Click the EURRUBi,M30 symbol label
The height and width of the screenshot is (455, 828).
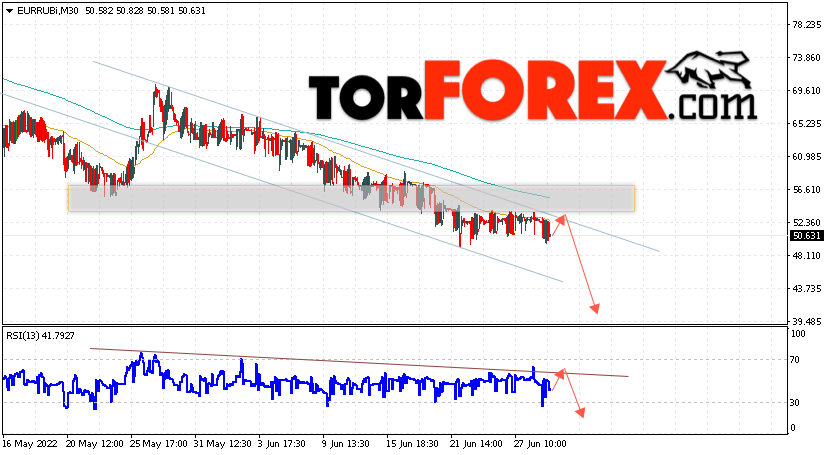pyautogui.click(x=48, y=11)
